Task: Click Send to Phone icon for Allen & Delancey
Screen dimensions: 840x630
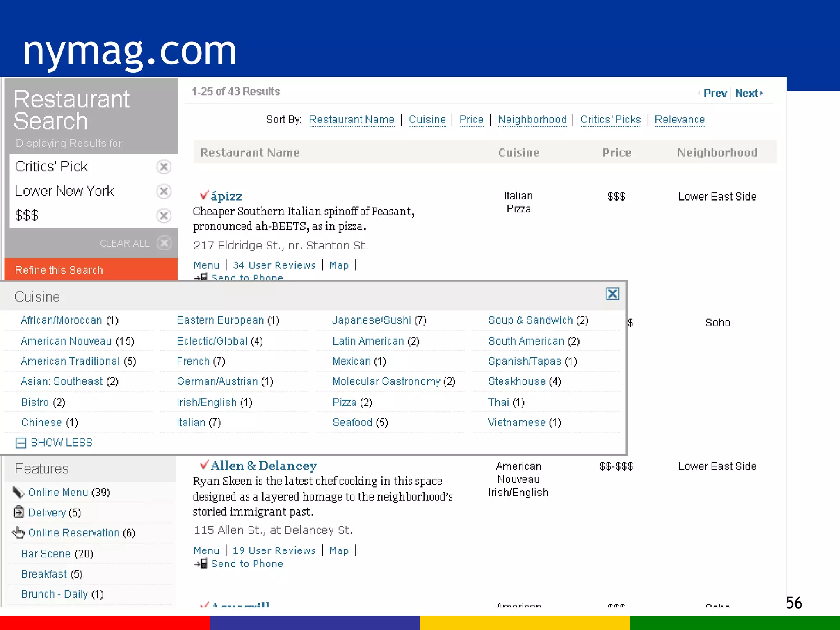Action: 201,564
